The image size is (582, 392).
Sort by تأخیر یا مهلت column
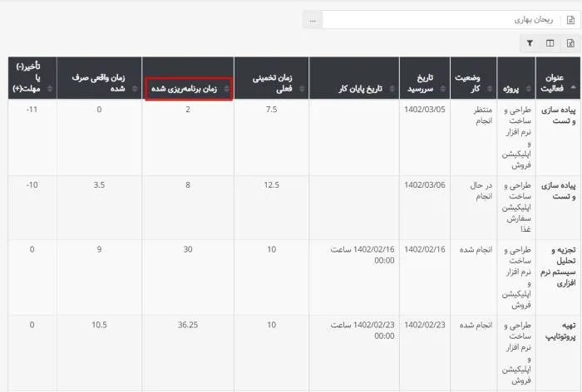click(32, 78)
